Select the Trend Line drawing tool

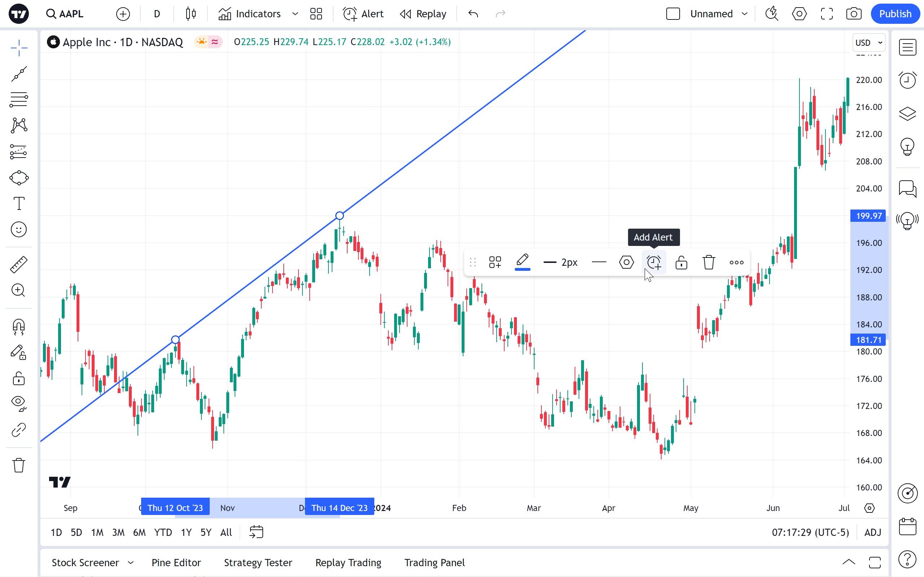click(x=19, y=74)
